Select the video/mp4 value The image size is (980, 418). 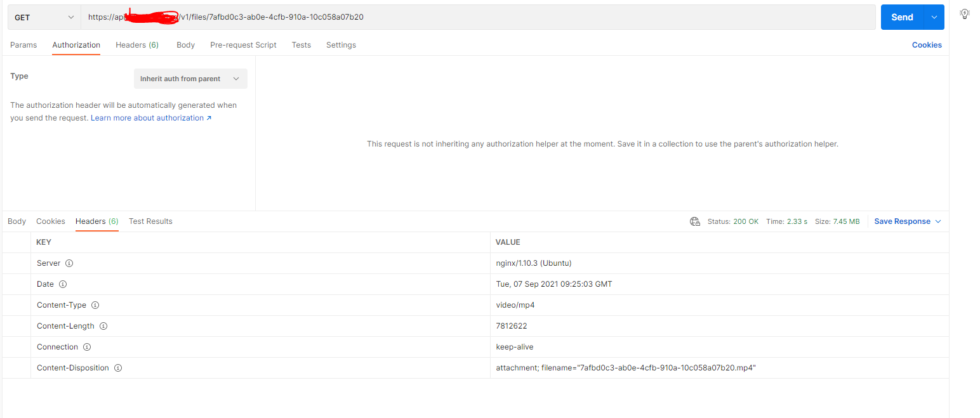[515, 305]
